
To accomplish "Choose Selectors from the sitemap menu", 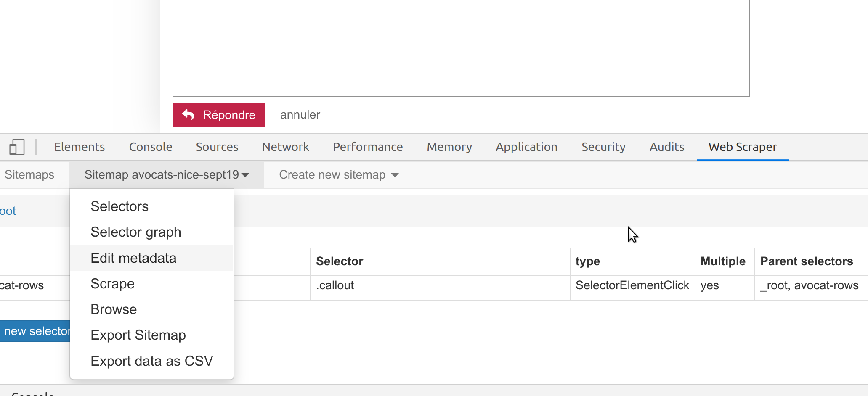I will (x=119, y=206).
